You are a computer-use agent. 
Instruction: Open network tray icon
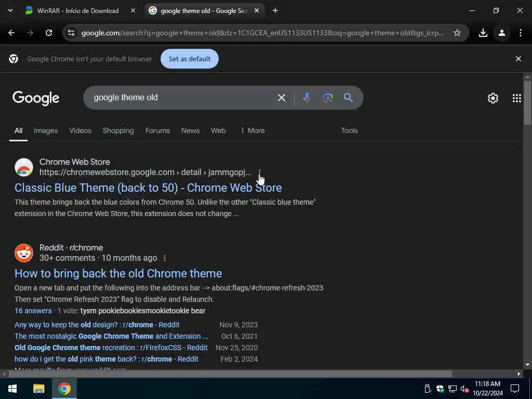pos(453,389)
